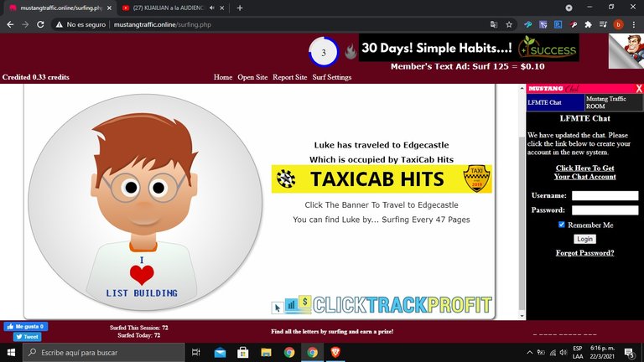Close the KUAILIAN YouTube tab
Screen dimensions: 644x362
(x=222, y=8)
